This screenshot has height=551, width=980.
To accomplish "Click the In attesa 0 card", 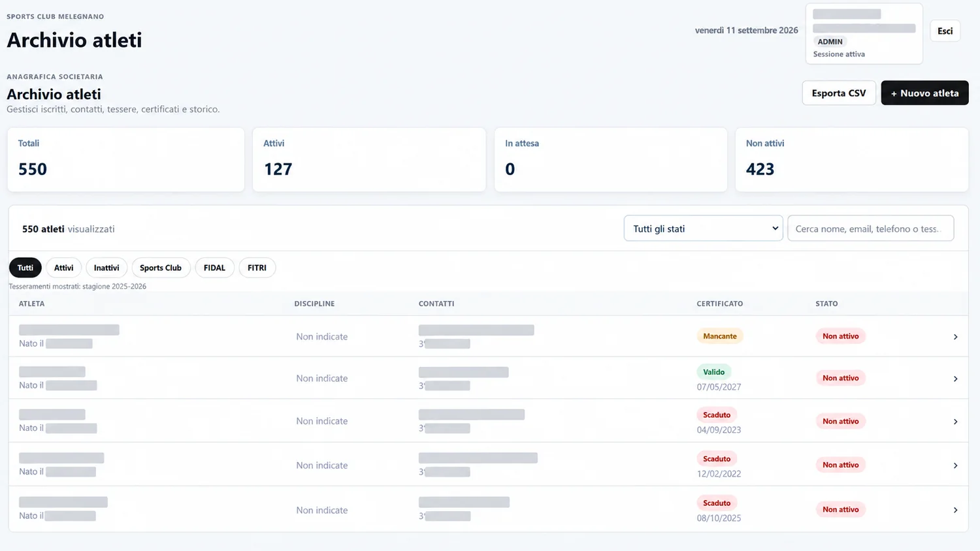I will 611,159.
